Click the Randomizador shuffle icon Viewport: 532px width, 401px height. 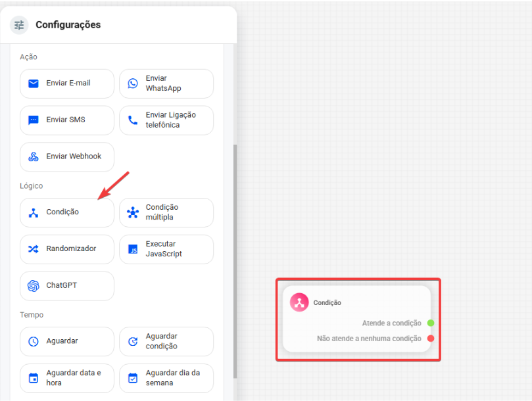(34, 248)
